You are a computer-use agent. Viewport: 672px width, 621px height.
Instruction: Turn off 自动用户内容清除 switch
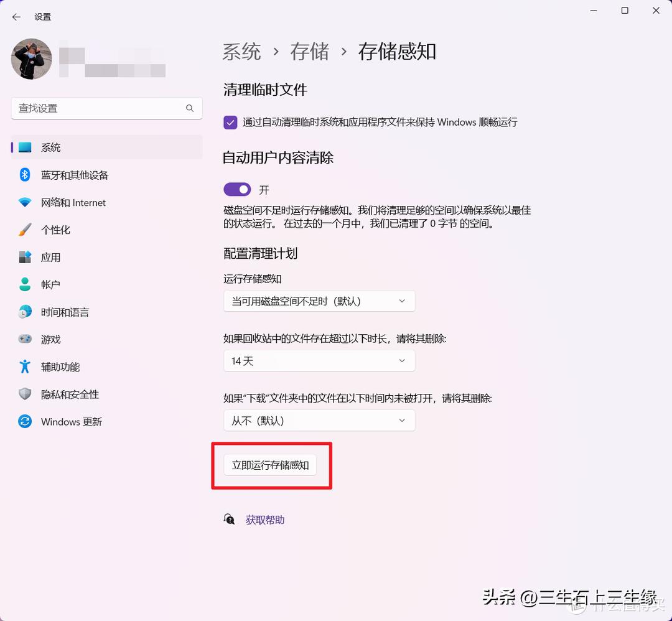237,189
